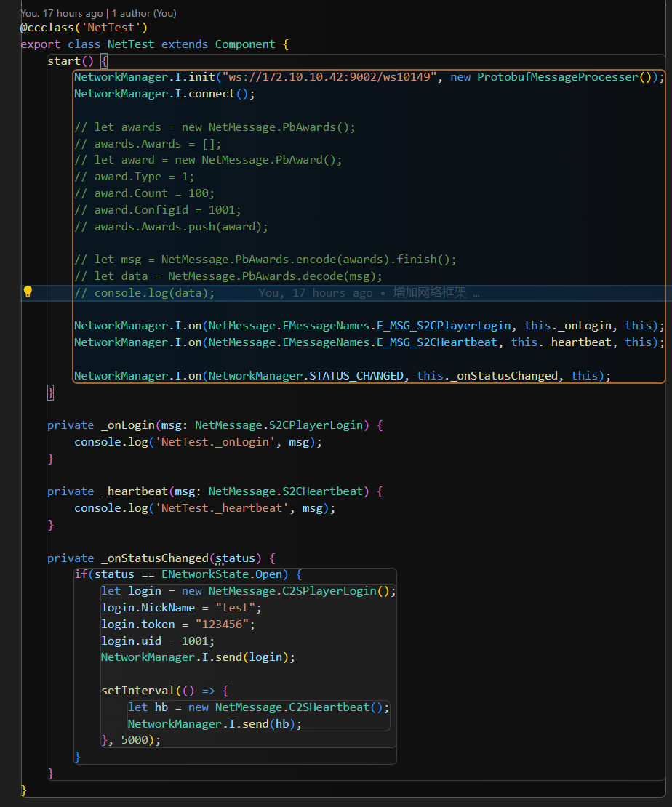This screenshot has width=672, height=807.
Task: Click the "test" string value
Action: (x=236, y=608)
